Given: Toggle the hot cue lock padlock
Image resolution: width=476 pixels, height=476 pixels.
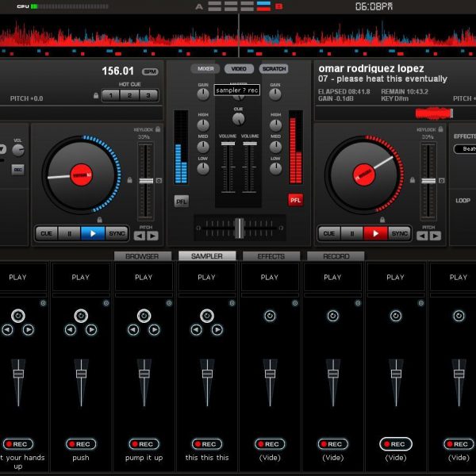Looking at the screenshot, I should (96, 96).
